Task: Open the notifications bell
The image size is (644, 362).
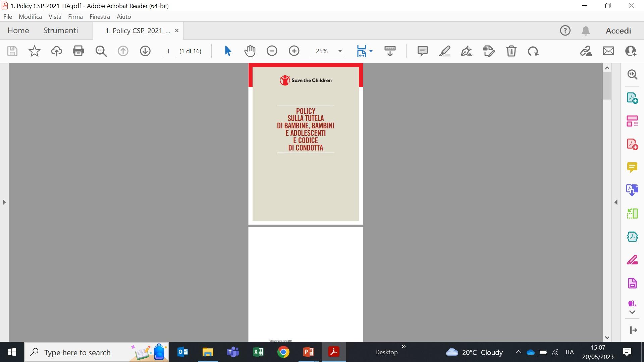Action: coord(585,31)
